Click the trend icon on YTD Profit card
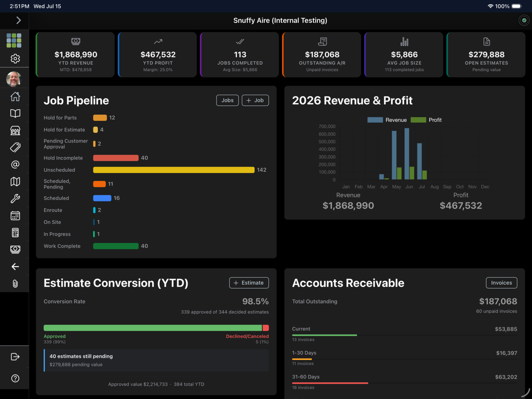 click(x=158, y=41)
